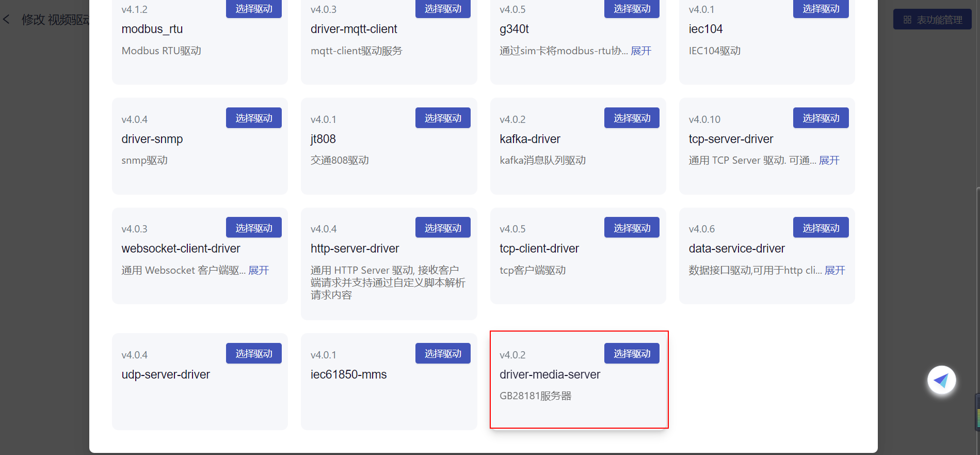Select driver for driver-snmp
Image resolution: width=980 pixels, height=455 pixels.
pyautogui.click(x=253, y=118)
